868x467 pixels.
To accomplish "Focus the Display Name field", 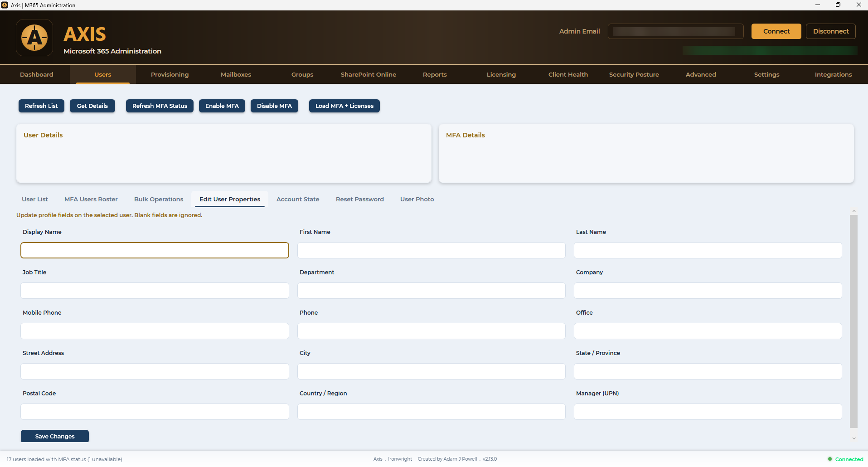I will pos(155,250).
